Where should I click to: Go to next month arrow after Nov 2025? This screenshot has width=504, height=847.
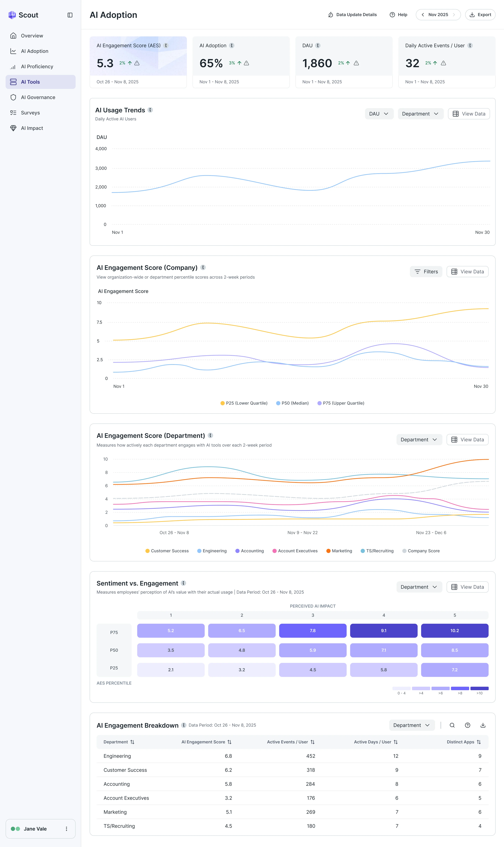(454, 15)
